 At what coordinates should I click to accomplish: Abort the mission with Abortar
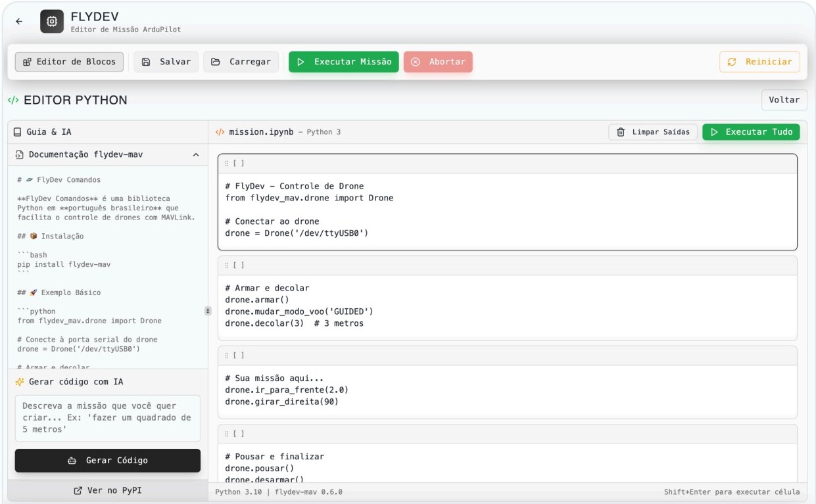438,62
